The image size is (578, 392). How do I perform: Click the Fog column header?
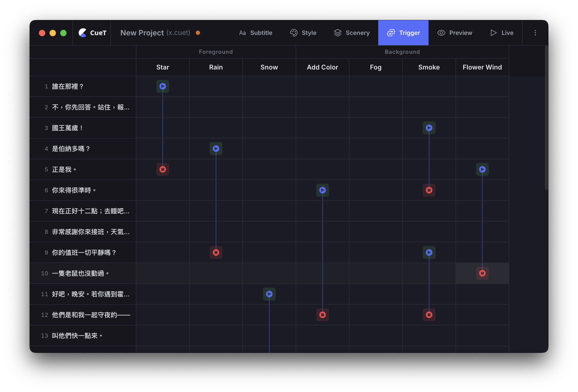tap(376, 67)
